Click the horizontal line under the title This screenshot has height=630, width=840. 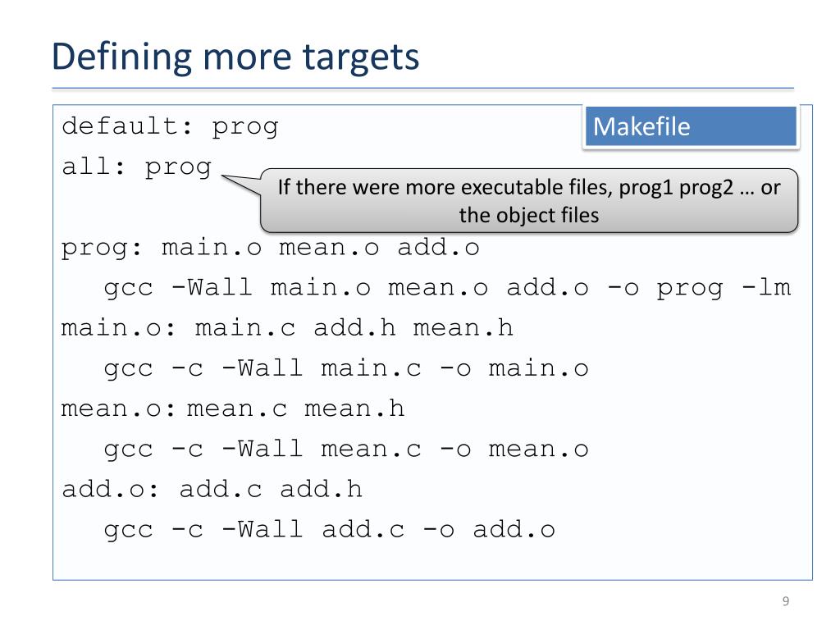tap(422, 88)
